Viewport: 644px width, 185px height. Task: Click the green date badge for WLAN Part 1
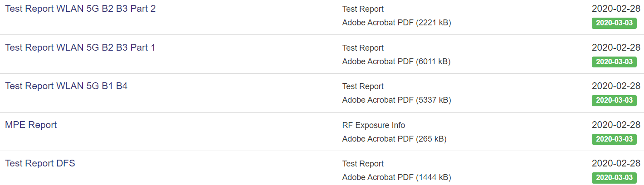tap(614, 62)
